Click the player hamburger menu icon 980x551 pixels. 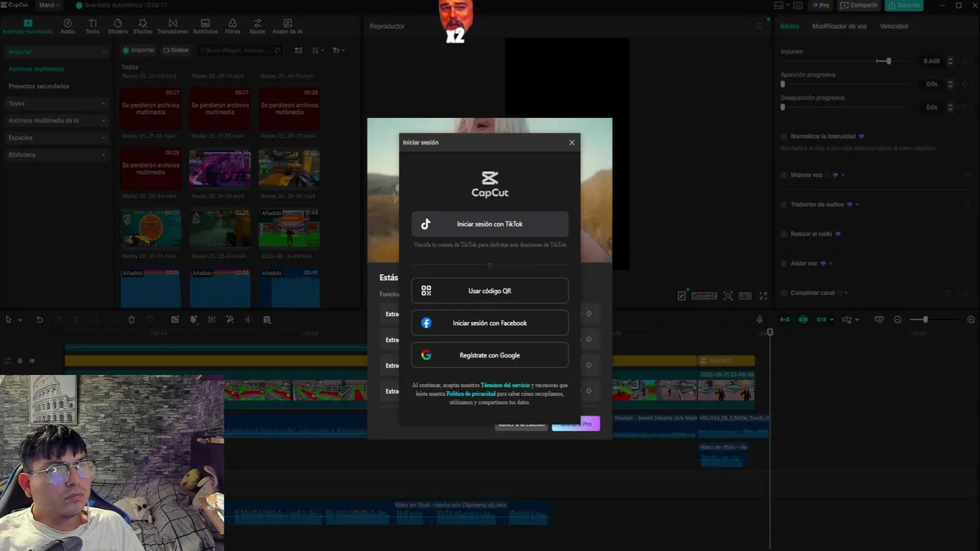tap(759, 26)
